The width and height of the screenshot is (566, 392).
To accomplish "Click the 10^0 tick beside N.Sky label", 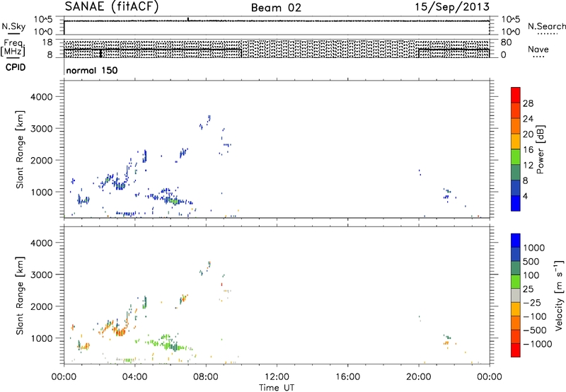I will coord(43,32).
